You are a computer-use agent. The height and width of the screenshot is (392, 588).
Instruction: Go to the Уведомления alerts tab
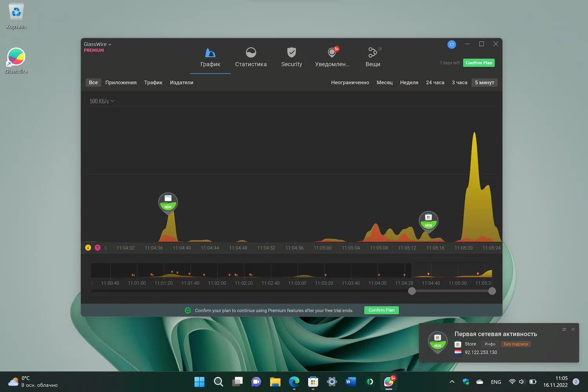pyautogui.click(x=332, y=57)
